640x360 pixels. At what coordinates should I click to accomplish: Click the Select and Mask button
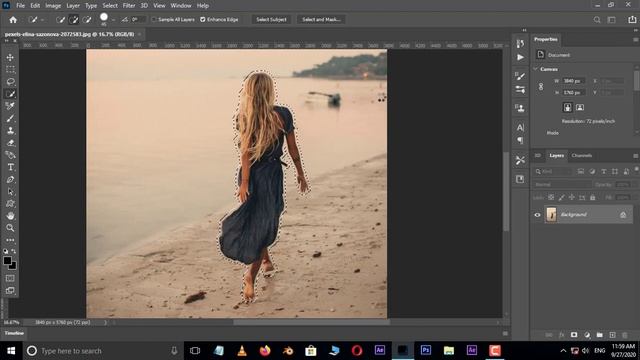click(x=321, y=19)
